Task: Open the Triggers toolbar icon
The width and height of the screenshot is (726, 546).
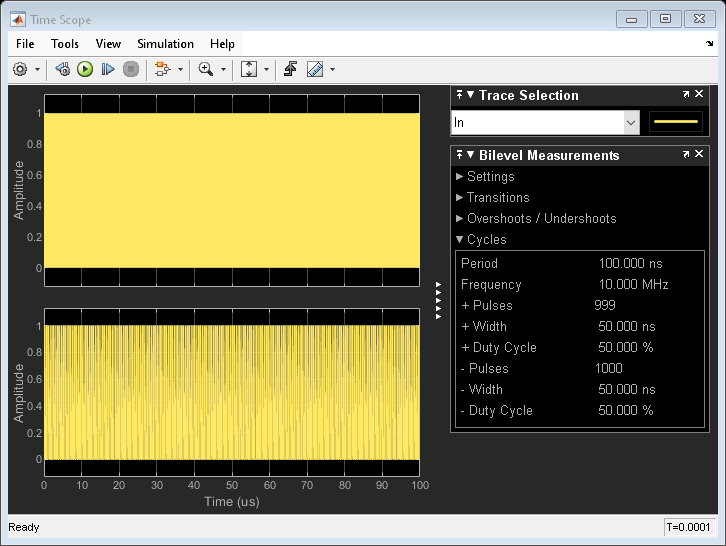Action: [291, 69]
